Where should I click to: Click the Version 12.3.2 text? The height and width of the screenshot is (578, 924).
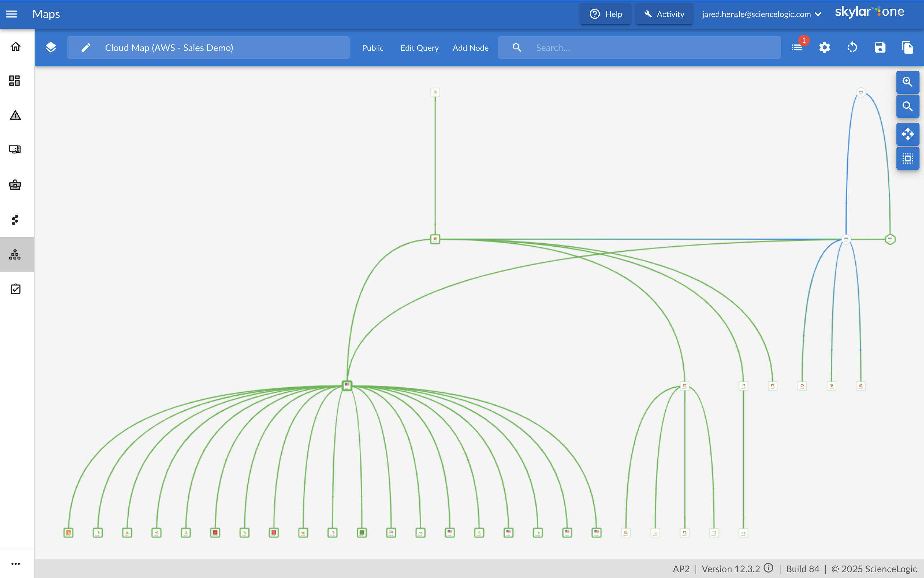(x=731, y=569)
